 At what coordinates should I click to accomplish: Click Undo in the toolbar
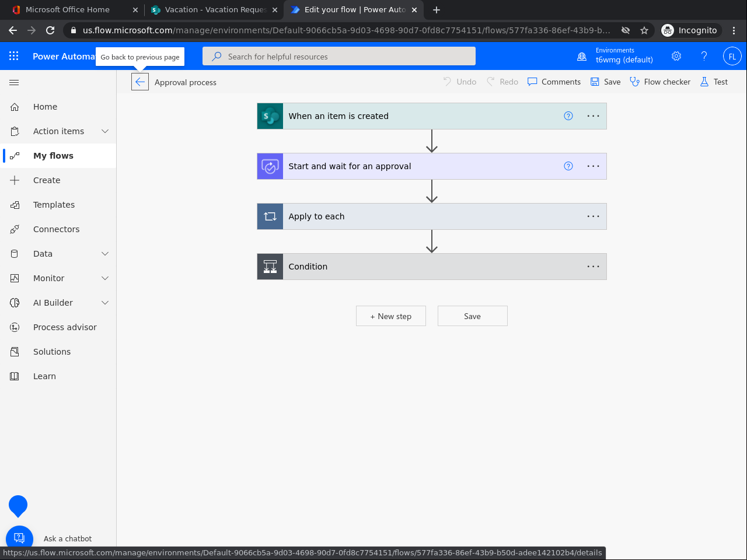pos(459,82)
